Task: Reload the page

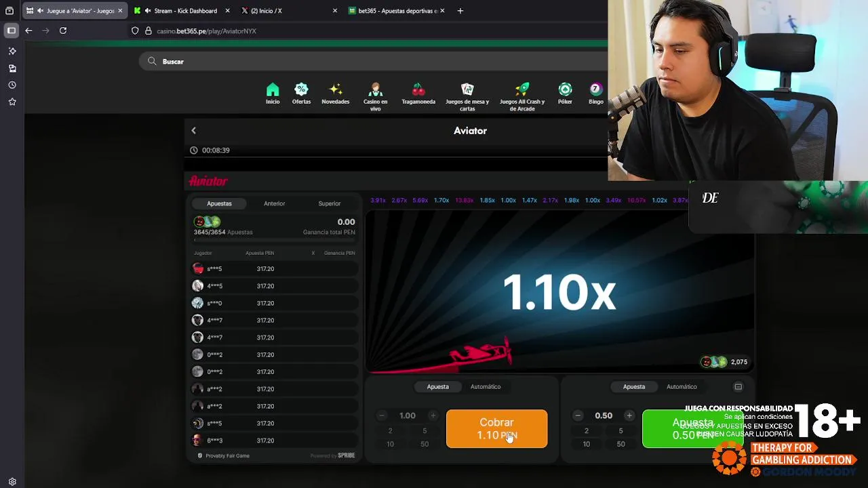Action: click(63, 30)
